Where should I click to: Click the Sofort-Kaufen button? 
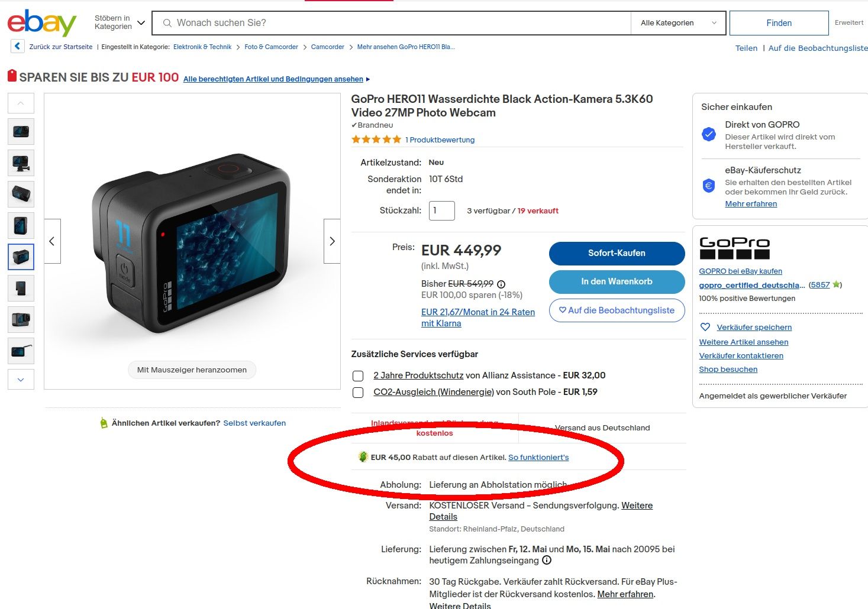(617, 253)
